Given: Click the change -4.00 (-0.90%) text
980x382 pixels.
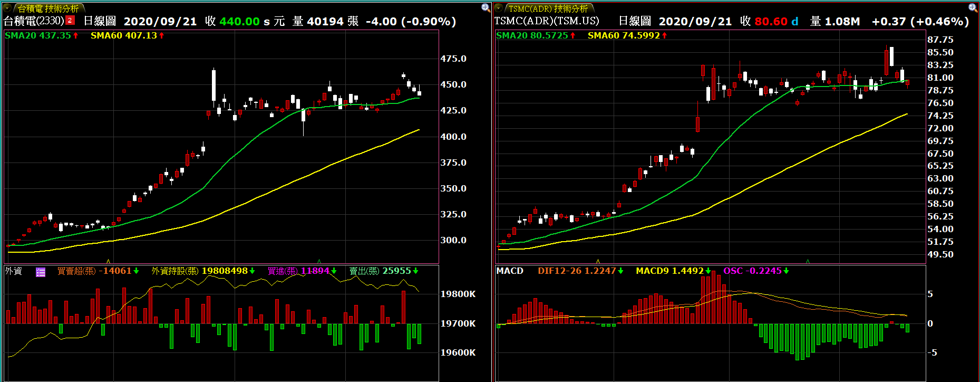Looking at the screenshot, I should [x=411, y=22].
